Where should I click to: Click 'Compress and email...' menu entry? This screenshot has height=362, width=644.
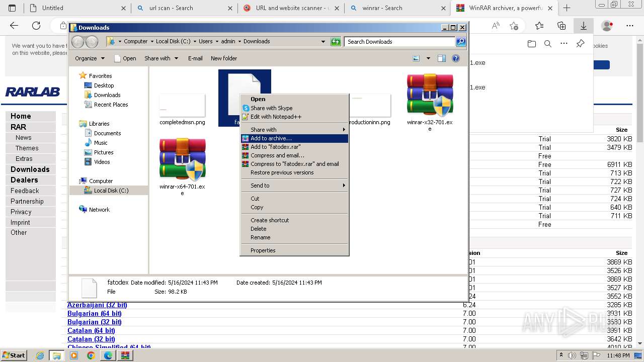[294, 155]
